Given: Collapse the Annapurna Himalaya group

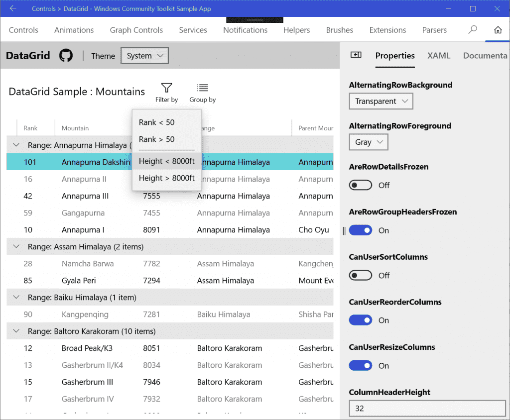Looking at the screenshot, I should pyautogui.click(x=16, y=145).
